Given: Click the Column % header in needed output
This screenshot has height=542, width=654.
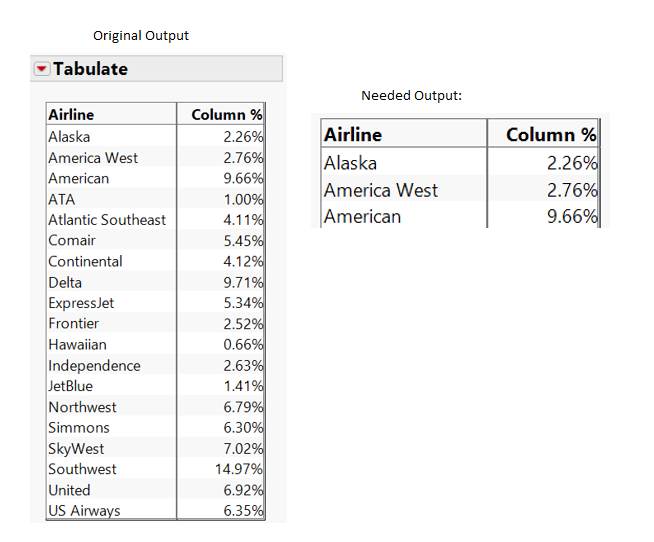Looking at the screenshot, I should (x=551, y=135).
